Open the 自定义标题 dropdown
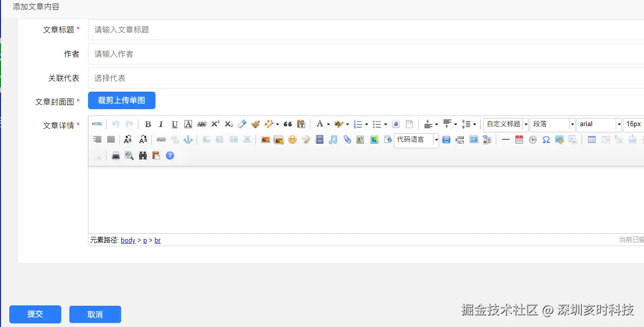 506,124
